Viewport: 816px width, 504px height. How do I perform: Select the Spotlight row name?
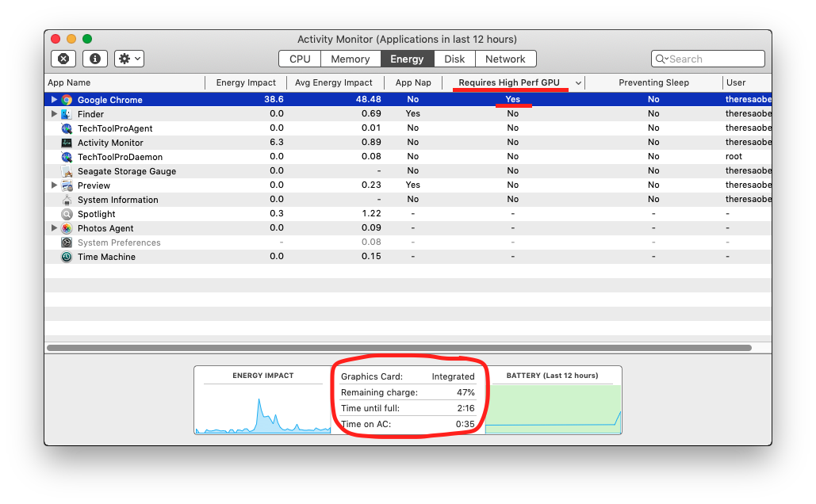(x=96, y=214)
